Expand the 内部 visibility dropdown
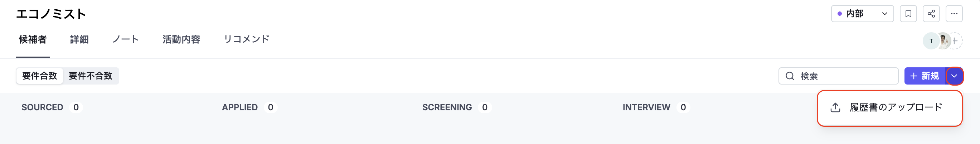 862,14
